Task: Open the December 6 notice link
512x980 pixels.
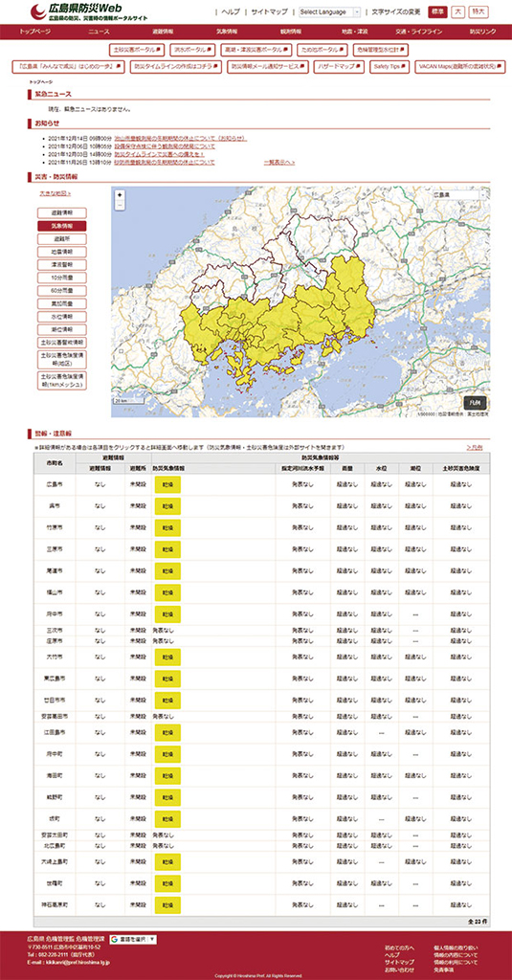Action: coord(165,145)
